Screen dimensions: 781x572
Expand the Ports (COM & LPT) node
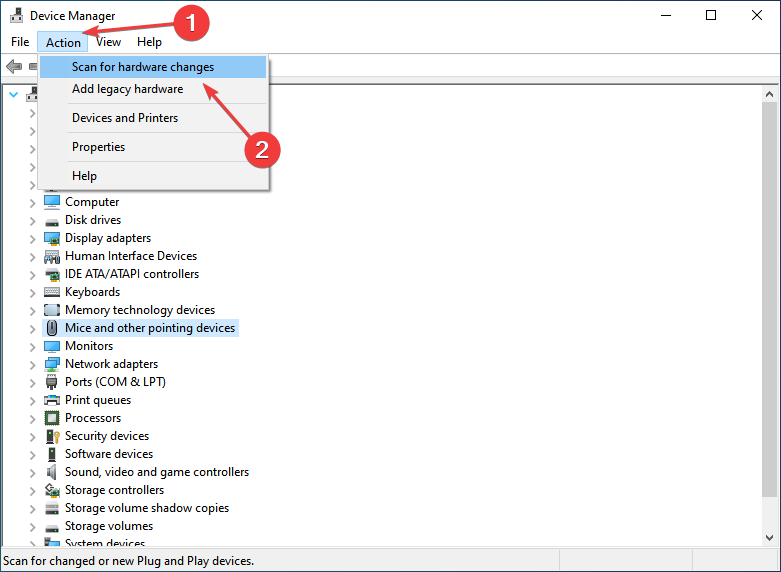point(32,382)
